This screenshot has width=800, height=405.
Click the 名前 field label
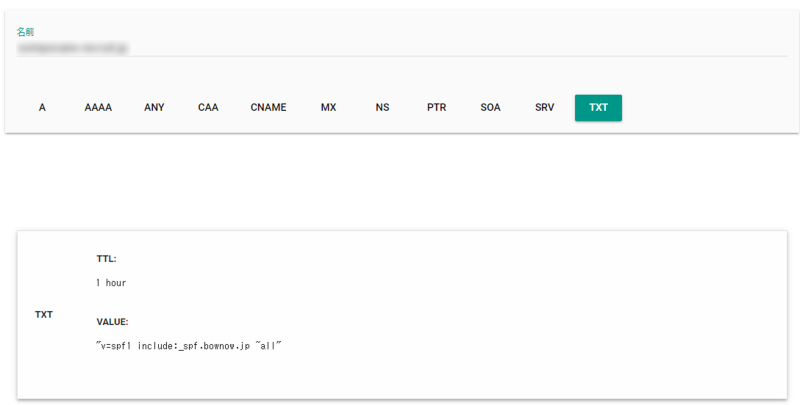point(25,32)
